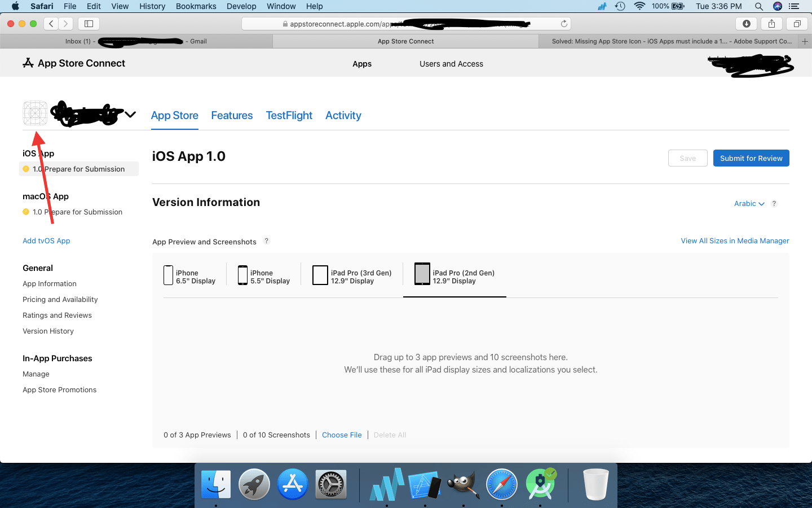Viewport: 812px width, 508px height.
Task: Click the Save button
Action: tap(688, 158)
